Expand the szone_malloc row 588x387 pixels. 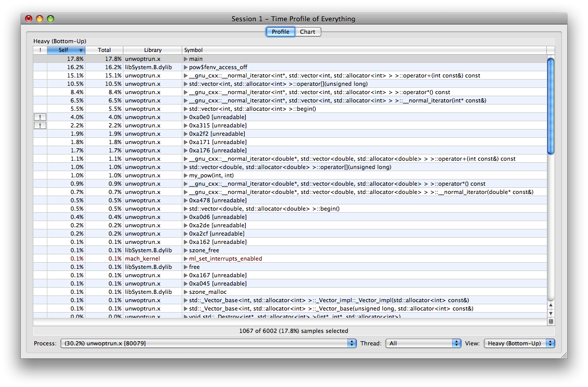pos(185,292)
